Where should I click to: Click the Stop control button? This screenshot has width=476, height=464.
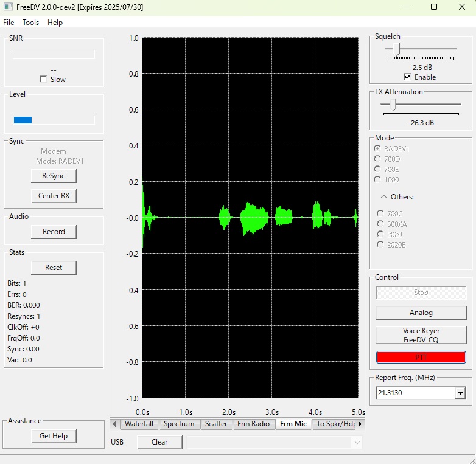tap(421, 293)
